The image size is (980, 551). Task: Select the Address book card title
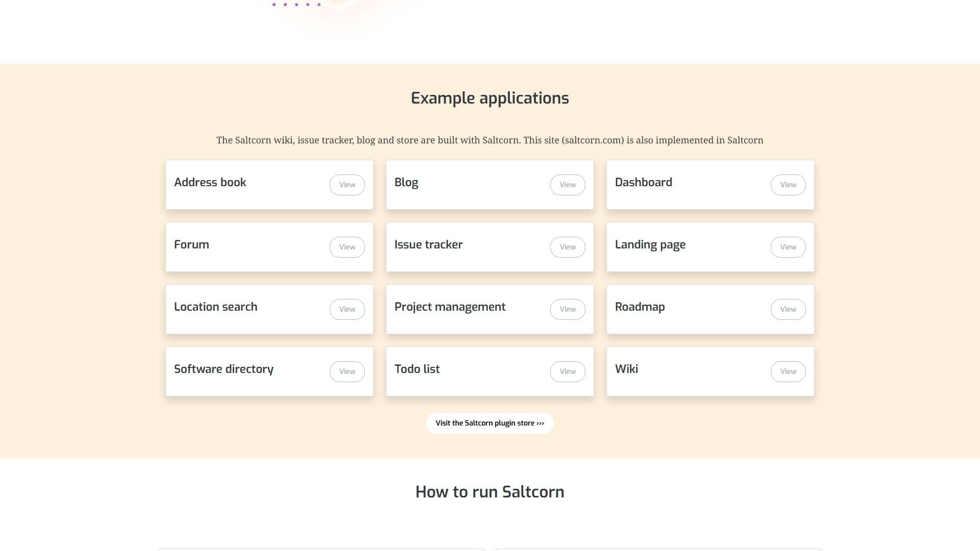click(210, 182)
